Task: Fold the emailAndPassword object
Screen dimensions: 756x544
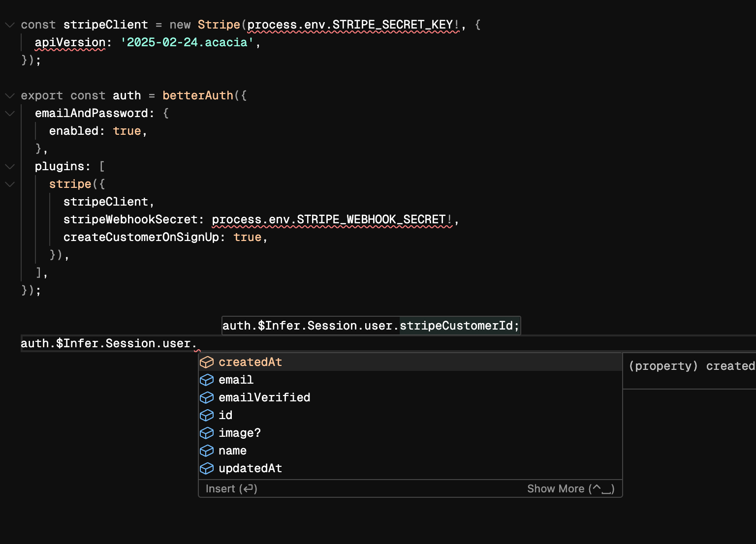Action: click(10, 113)
